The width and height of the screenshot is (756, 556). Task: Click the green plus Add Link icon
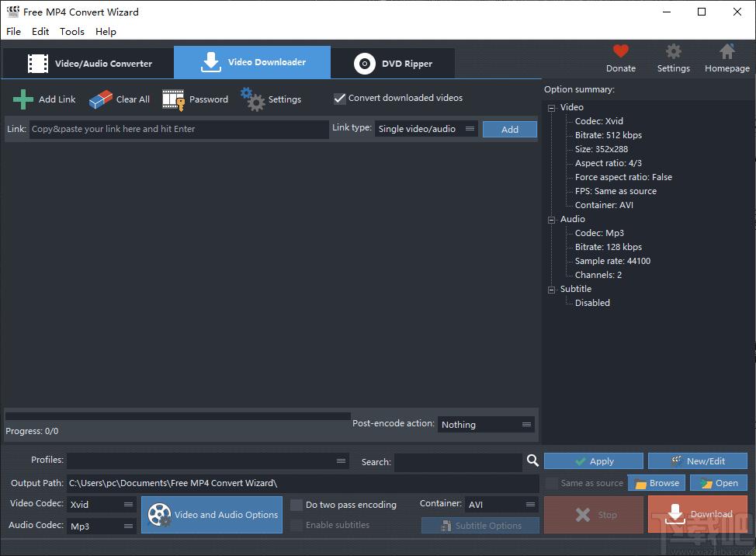(x=23, y=99)
